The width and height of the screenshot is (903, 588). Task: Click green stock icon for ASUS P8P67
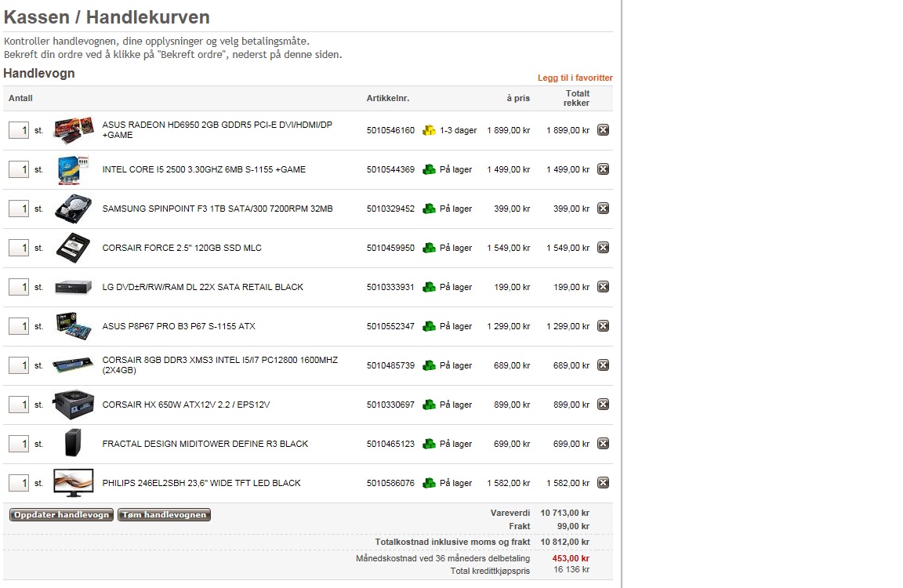tap(429, 326)
